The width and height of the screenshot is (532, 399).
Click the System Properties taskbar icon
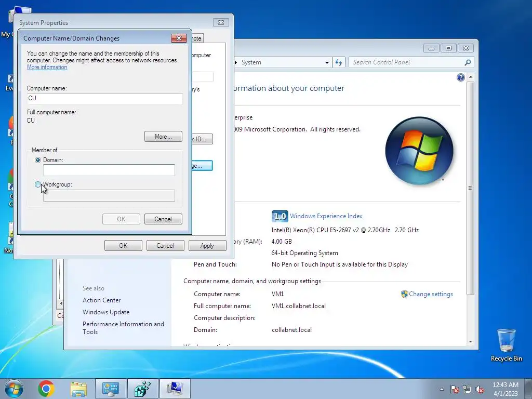coord(175,389)
